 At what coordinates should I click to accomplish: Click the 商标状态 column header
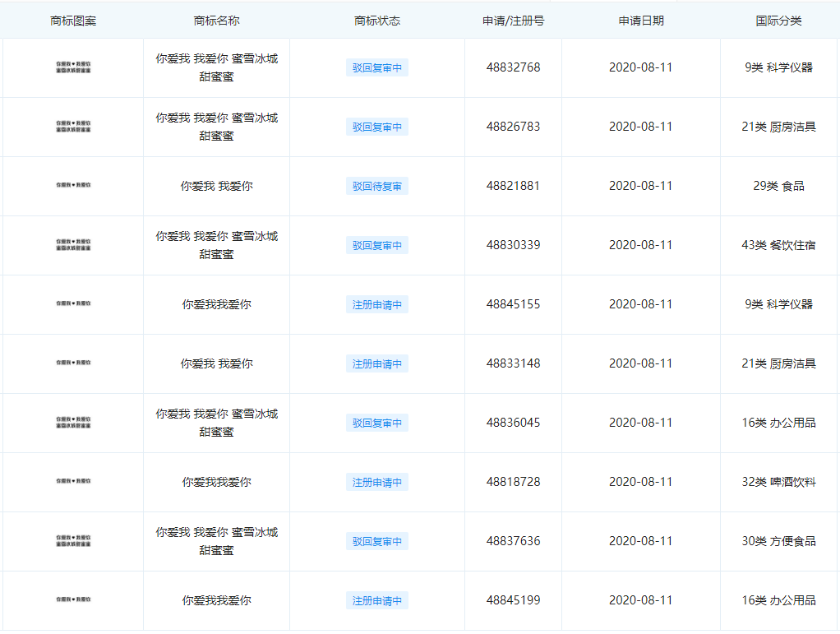coord(377,21)
